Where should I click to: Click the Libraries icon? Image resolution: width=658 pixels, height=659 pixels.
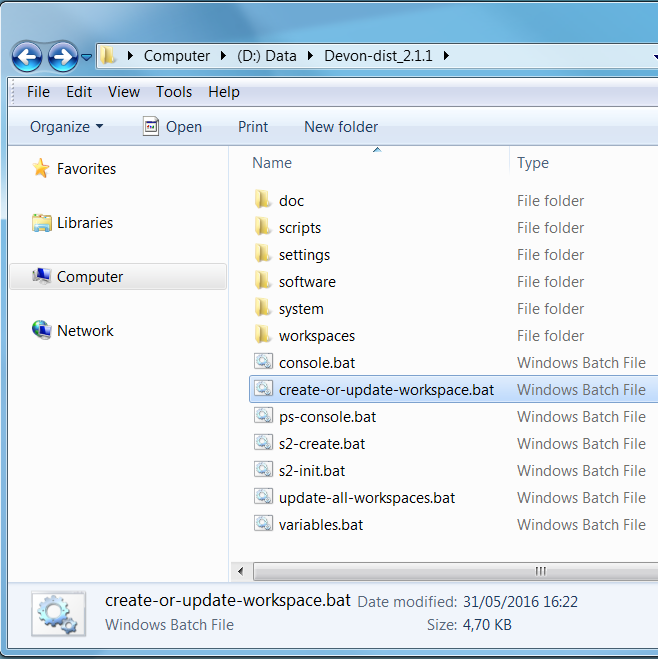[x=42, y=223]
